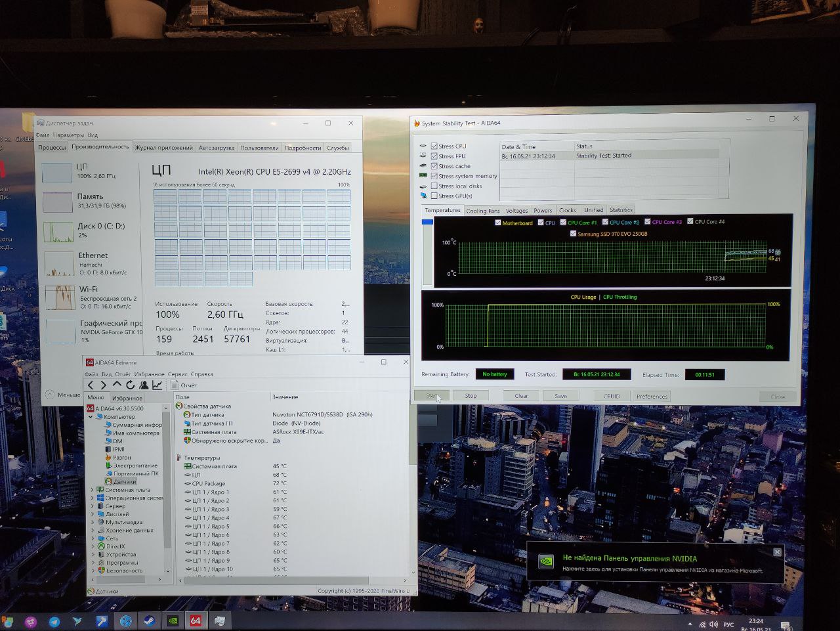This screenshot has height=631, width=840.
Task: Refresh the AIDA64 Extreme view
Action: [130, 385]
